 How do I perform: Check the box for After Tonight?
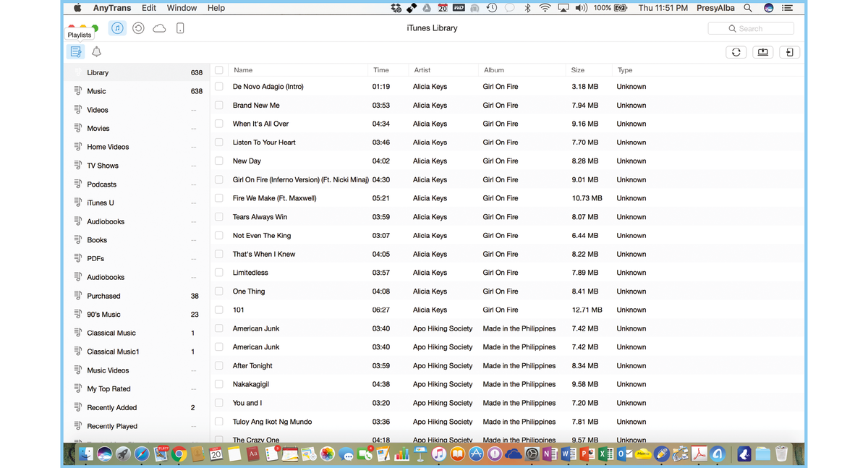tap(219, 365)
